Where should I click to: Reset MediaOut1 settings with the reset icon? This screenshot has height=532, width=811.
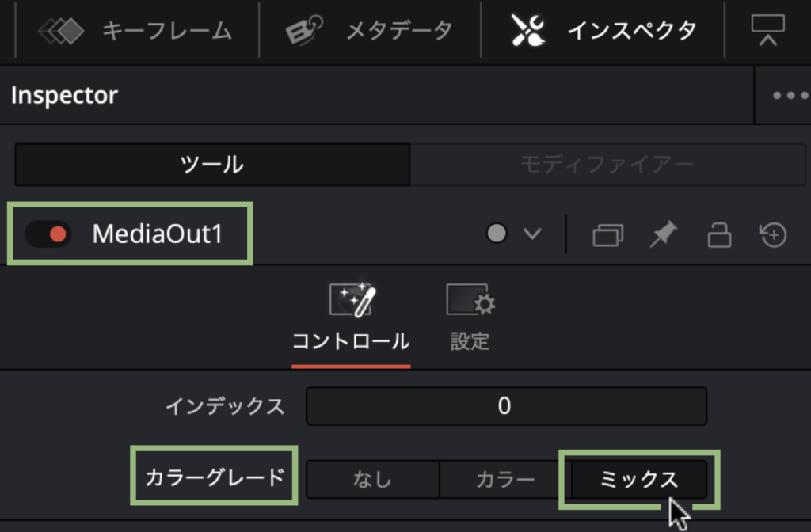773,234
